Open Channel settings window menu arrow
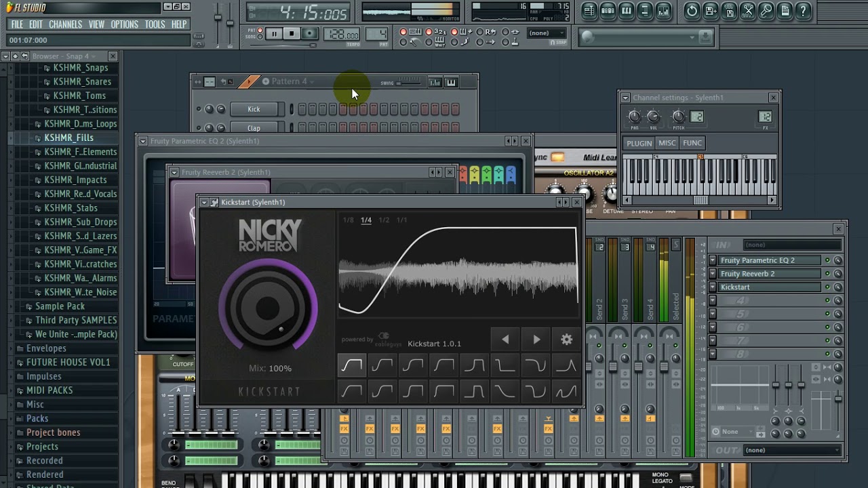The width and height of the screenshot is (868, 488). (625, 98)
